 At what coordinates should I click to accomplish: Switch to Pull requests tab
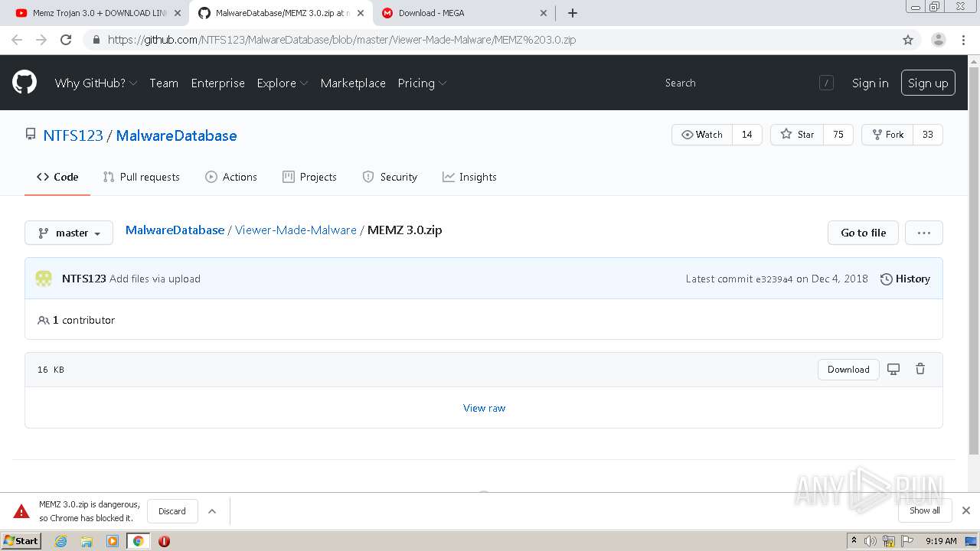coord(141,177)
